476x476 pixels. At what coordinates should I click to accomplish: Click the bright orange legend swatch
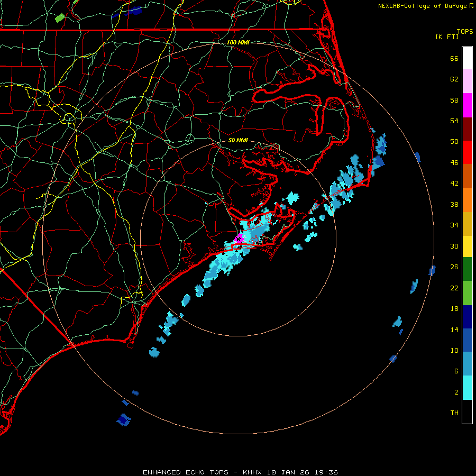467,199
